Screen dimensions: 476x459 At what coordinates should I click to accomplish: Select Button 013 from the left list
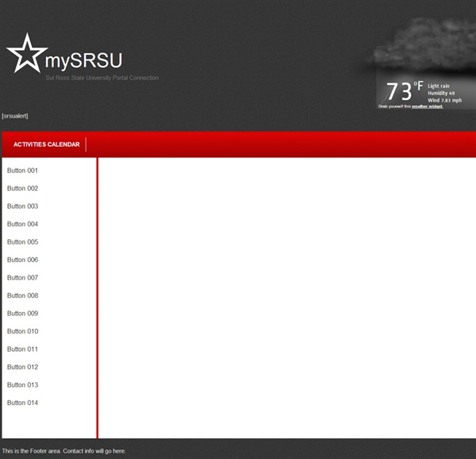pos(22,385)
